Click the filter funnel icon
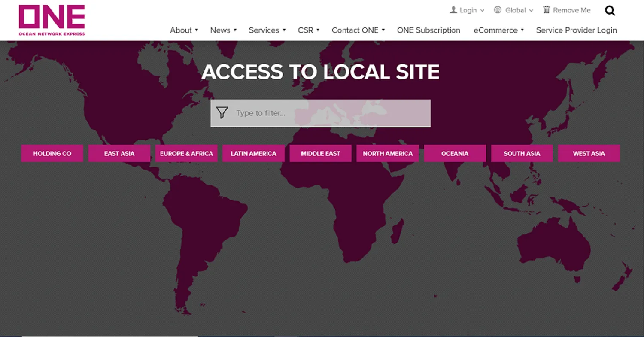This screenshot has height=337, width=644. (x=222, y=113)
